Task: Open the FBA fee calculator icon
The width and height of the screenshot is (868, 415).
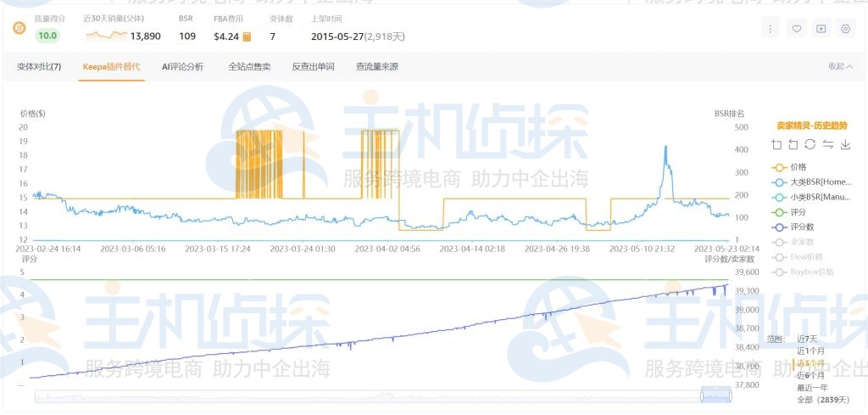Action: pyautogui.click(x=247, y=36)
